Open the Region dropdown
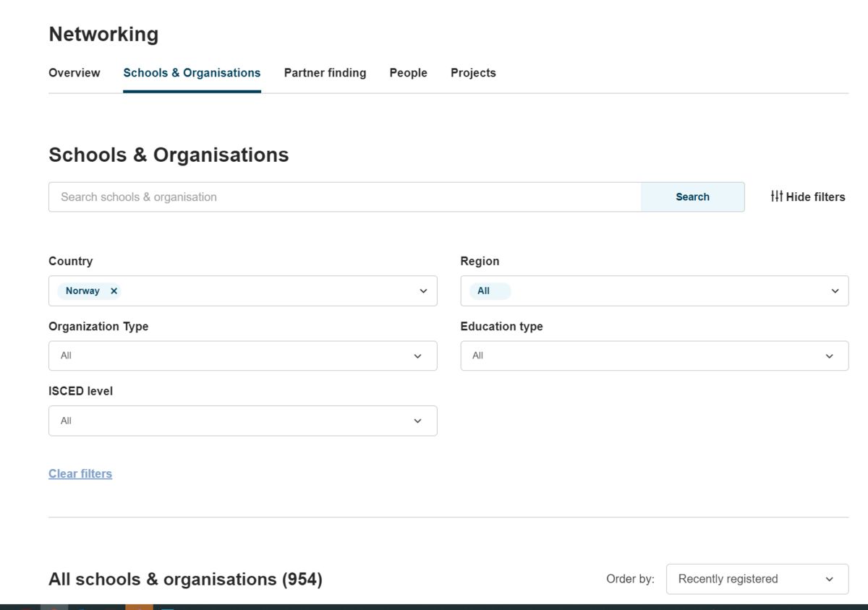Image resolution: width=868 pixels, height=610 pixels. tap(654, 291)
